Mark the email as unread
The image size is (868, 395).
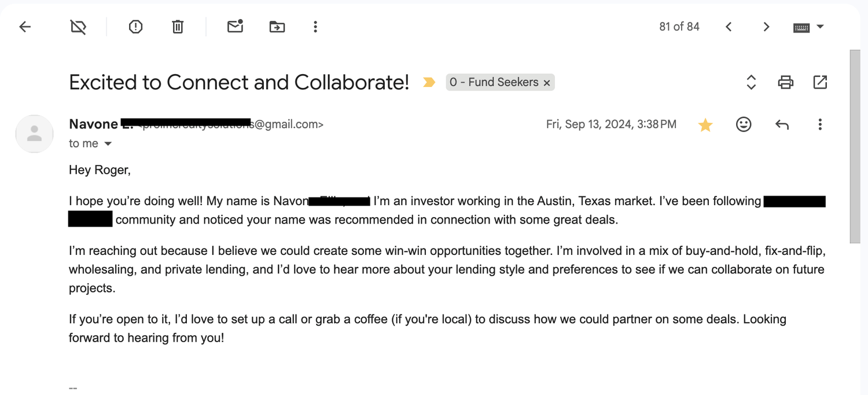coord(235,27)
